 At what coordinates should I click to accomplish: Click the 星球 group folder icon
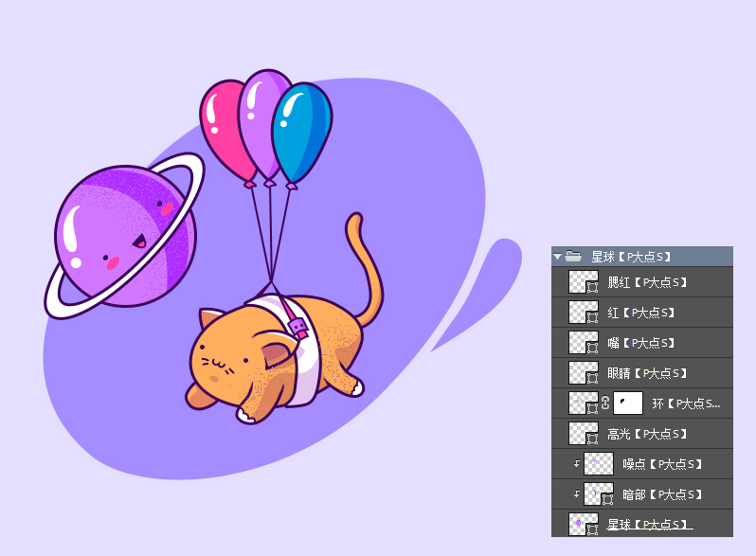pos(573,256)
